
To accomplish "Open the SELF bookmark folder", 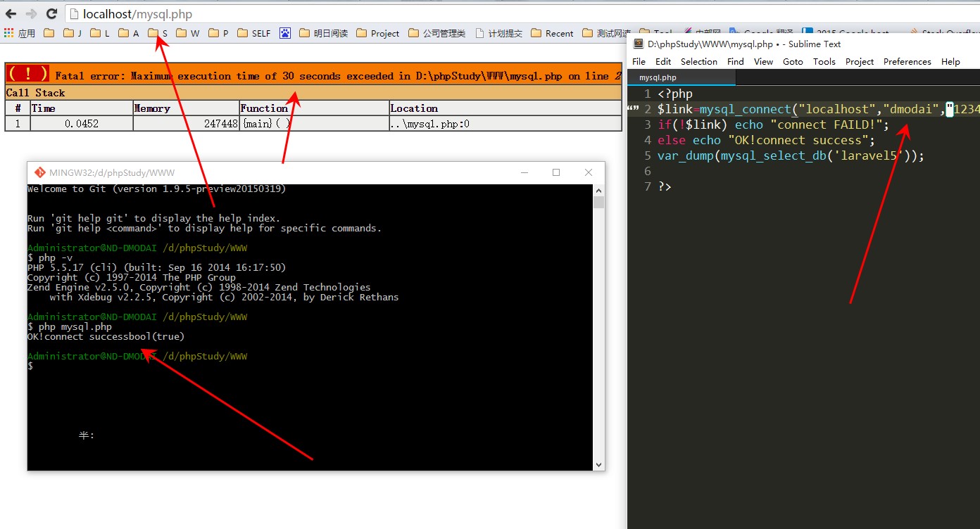I will tap(253, 33).
